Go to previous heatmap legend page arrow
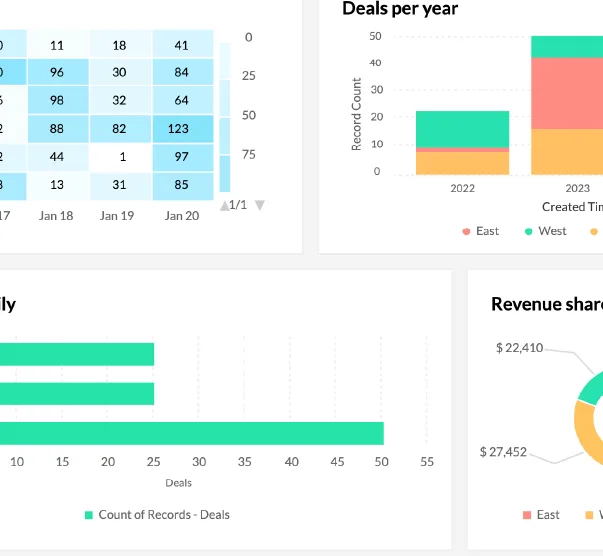The height and width of the screenshot is (556, 603). [x=225, y=206]
